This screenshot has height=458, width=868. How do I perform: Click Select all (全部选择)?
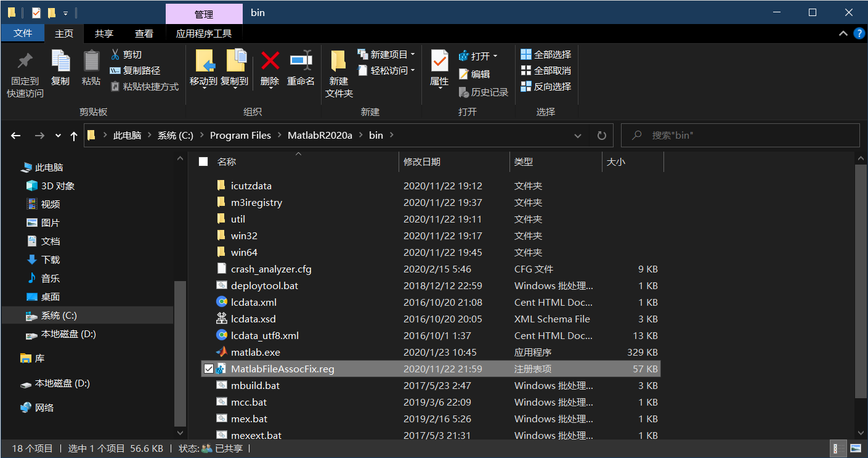point(546,54)
